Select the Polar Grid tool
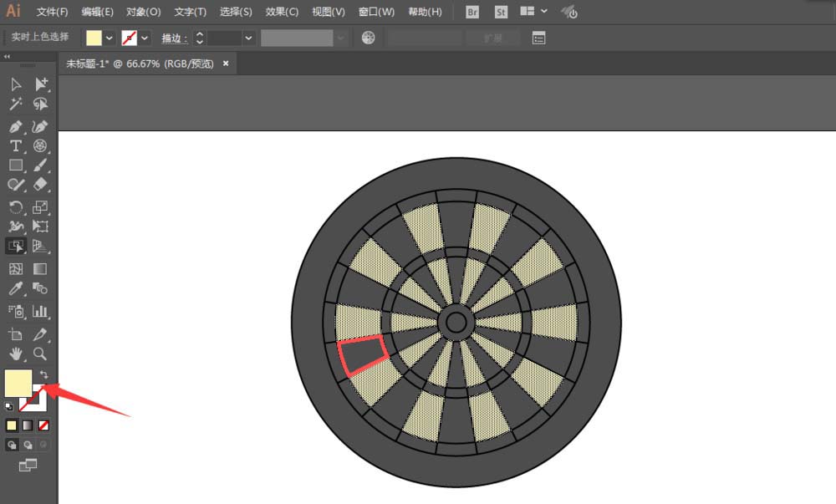 pos(40,145)
